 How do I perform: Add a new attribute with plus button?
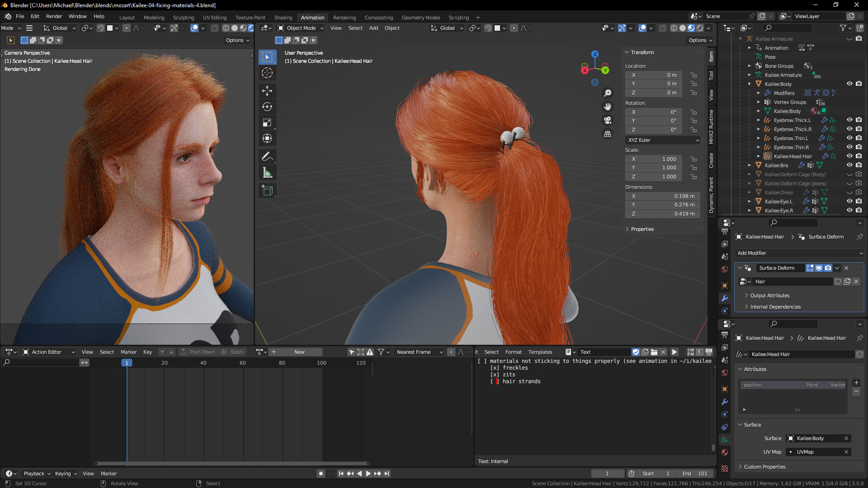[856, 383]
